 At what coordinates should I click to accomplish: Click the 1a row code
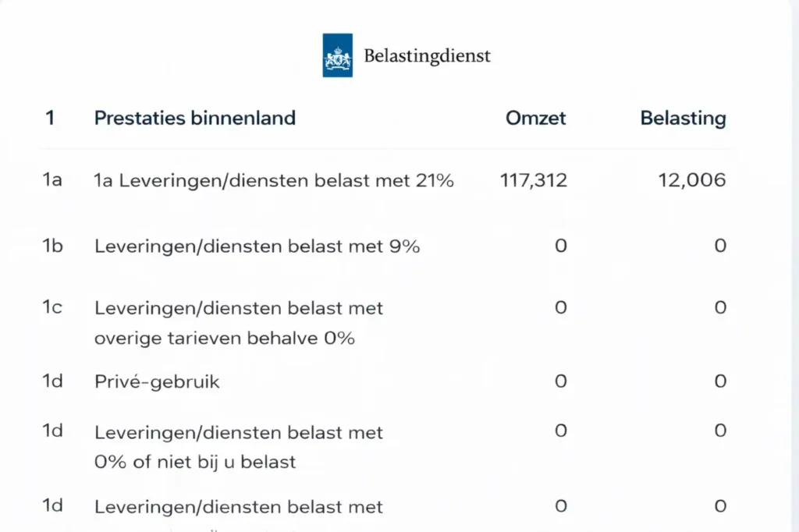click(51, 180)
